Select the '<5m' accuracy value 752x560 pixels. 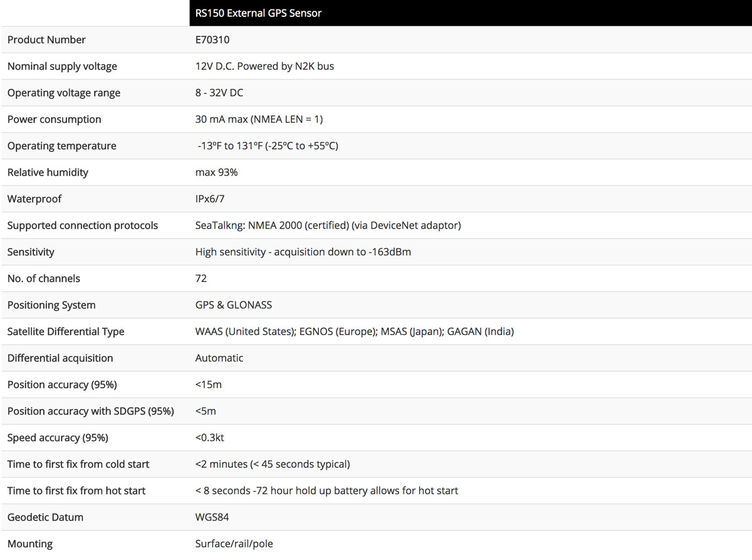[206, 411]
